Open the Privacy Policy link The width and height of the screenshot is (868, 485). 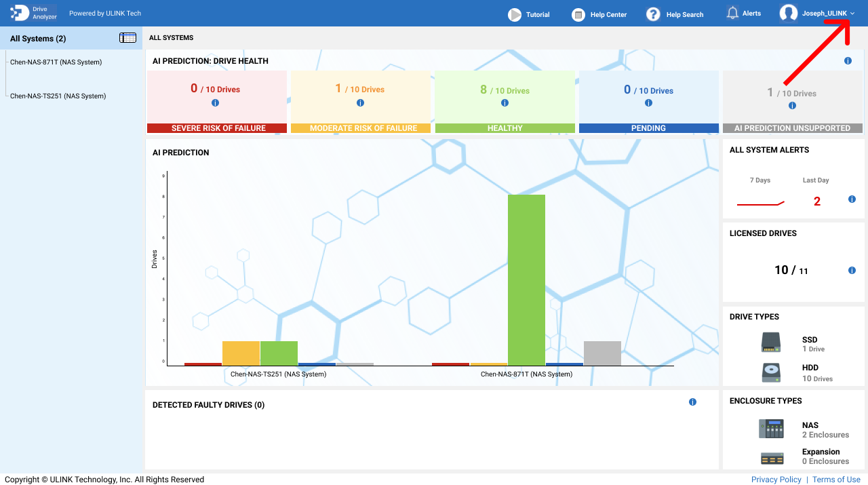(x=776, y=480)
